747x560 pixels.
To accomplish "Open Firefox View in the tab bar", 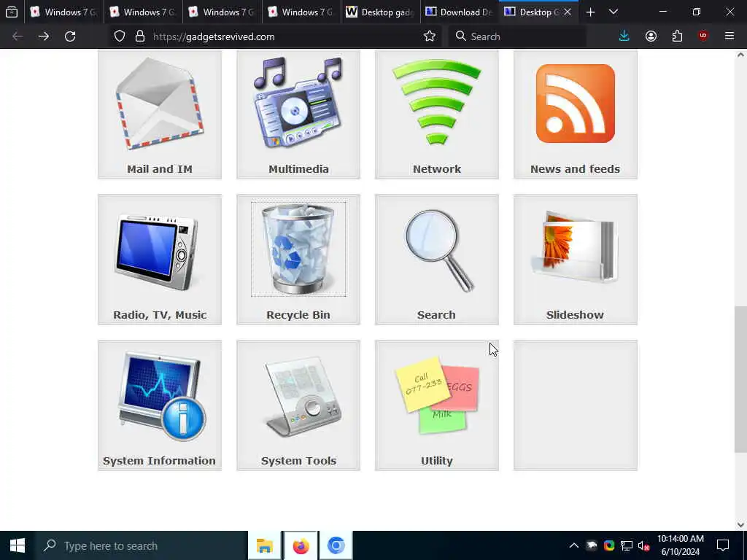I will [x=12, y=12].
